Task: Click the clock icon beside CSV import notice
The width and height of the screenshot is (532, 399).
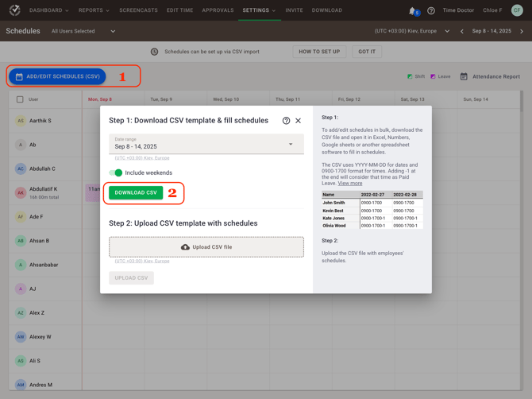Action: [154, 52]
